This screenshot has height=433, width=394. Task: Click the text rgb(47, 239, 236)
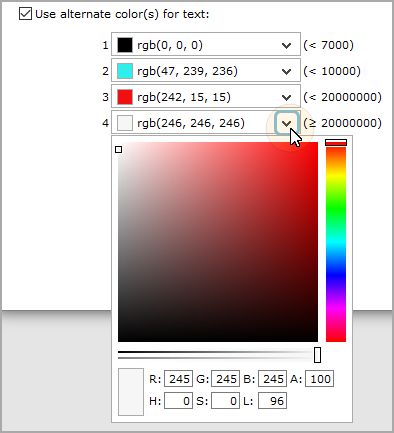tap(187, 71)
